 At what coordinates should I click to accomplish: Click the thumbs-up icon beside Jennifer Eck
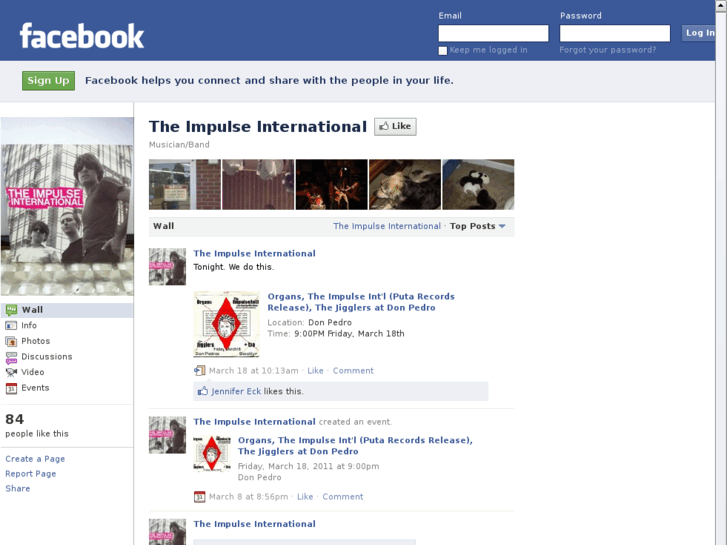click(203, 391)
